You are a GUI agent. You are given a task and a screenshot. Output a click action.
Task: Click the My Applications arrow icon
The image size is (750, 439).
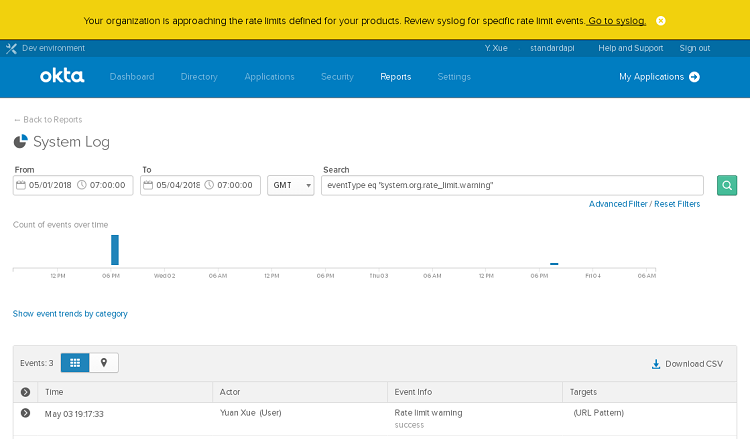(x=694, y=77)
